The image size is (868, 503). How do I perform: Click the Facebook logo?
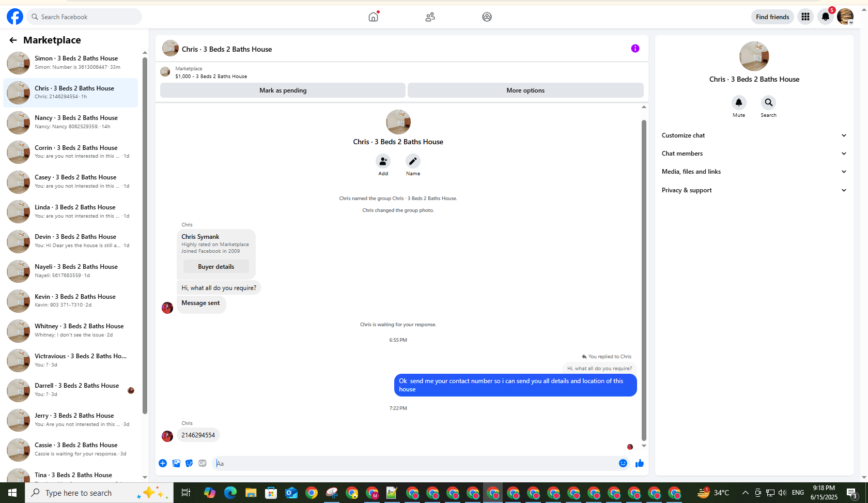15,17
